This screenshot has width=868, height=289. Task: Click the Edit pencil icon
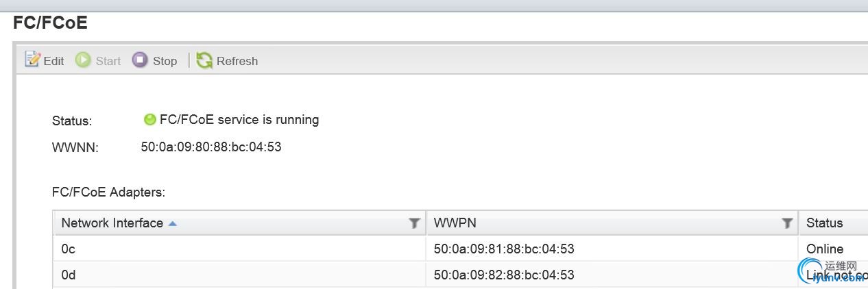click(32, 60)
